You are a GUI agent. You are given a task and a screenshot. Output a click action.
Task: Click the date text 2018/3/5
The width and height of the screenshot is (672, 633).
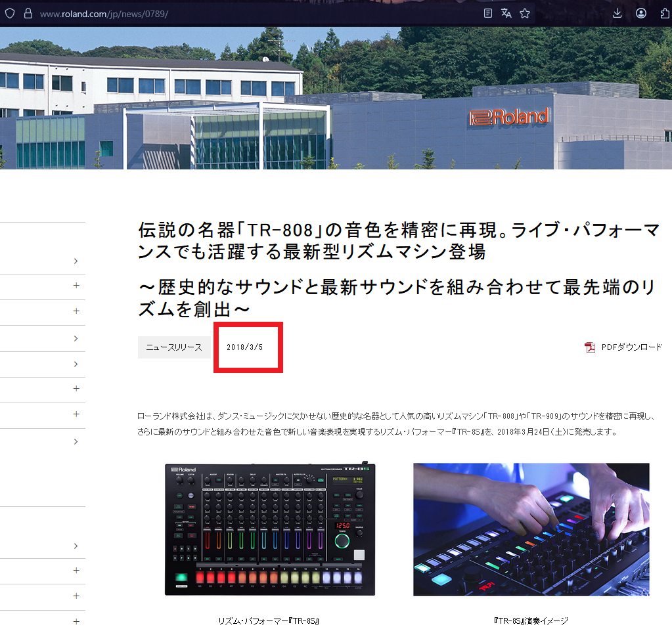tap(245, 347)
